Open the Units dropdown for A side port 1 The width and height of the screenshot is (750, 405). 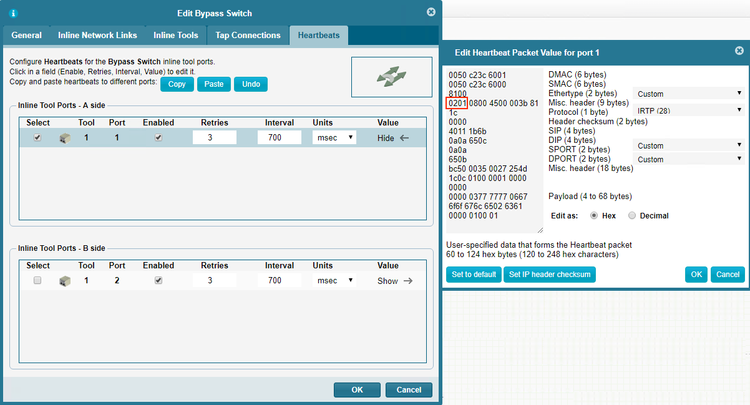tap(335, 138)
